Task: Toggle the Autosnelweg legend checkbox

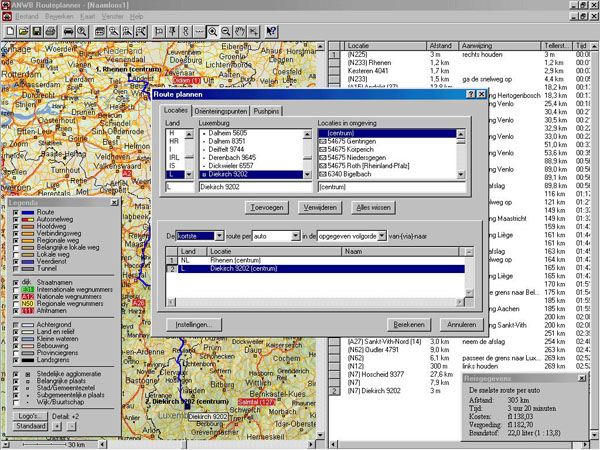Action: click(x=16, y=220)
